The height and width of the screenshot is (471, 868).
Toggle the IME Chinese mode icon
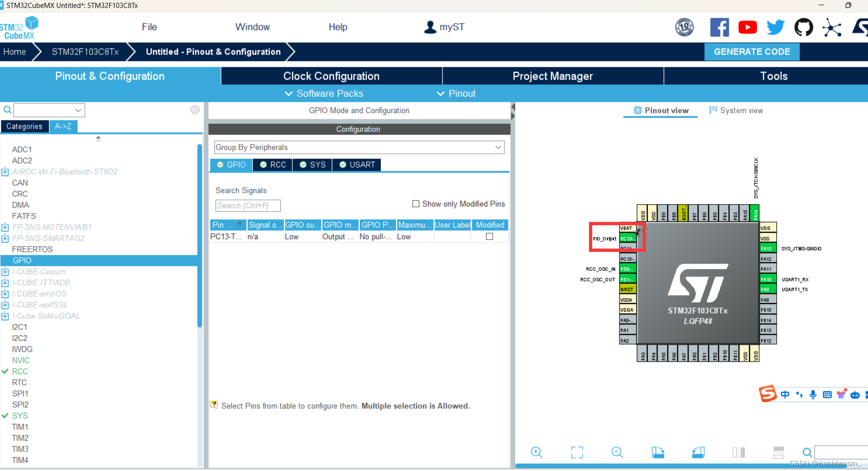(785, 394)
